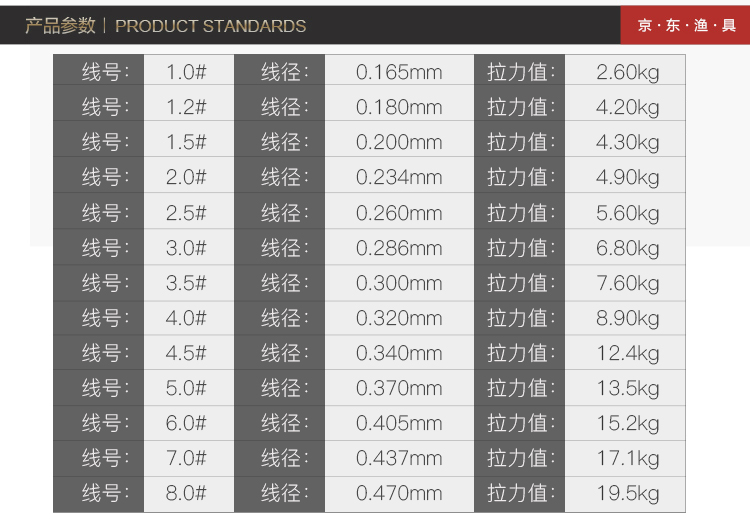Click the 拉力值 label in the 19.5kg row
This screenshot has width=750, height=519.
[x=521, y=493]
